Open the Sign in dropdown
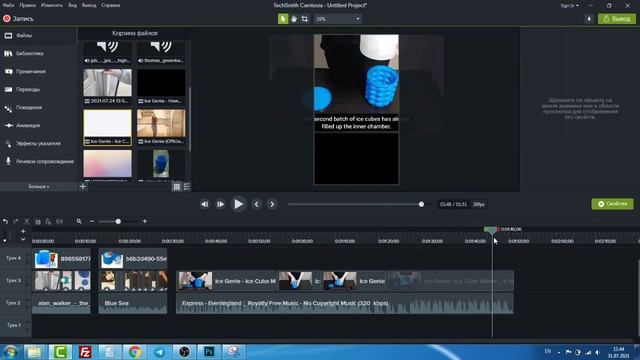640x360 pixels. pyautogui.click(x=569, y=6)
